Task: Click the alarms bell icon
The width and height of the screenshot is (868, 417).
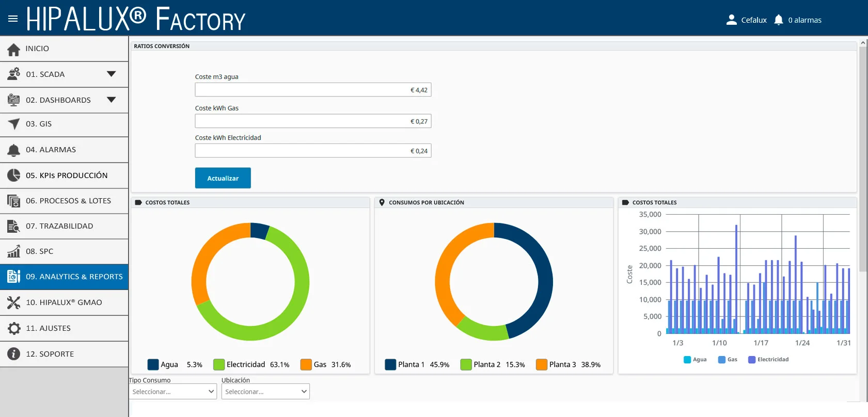Action: click(x=779, y=20)
